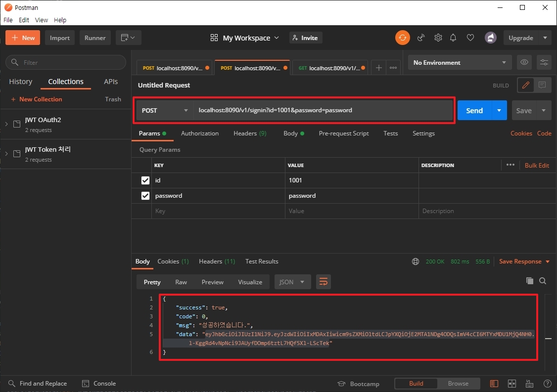Open the Pre-request Script tab
557x392 pixels.
tap(343, 133)
